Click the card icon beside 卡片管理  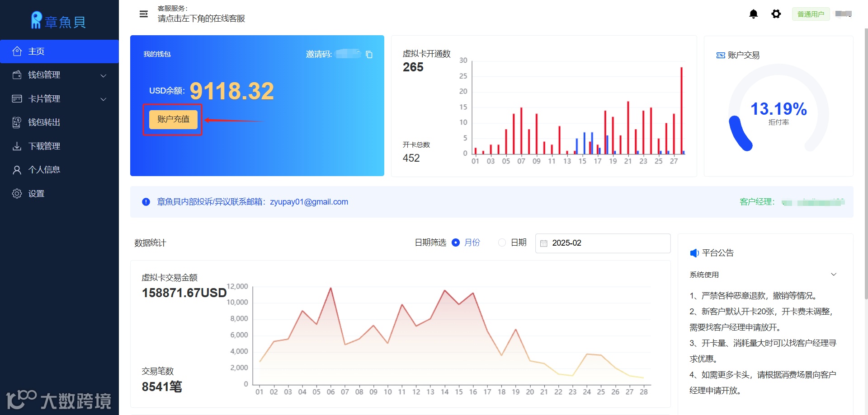[x=17, y=98]
